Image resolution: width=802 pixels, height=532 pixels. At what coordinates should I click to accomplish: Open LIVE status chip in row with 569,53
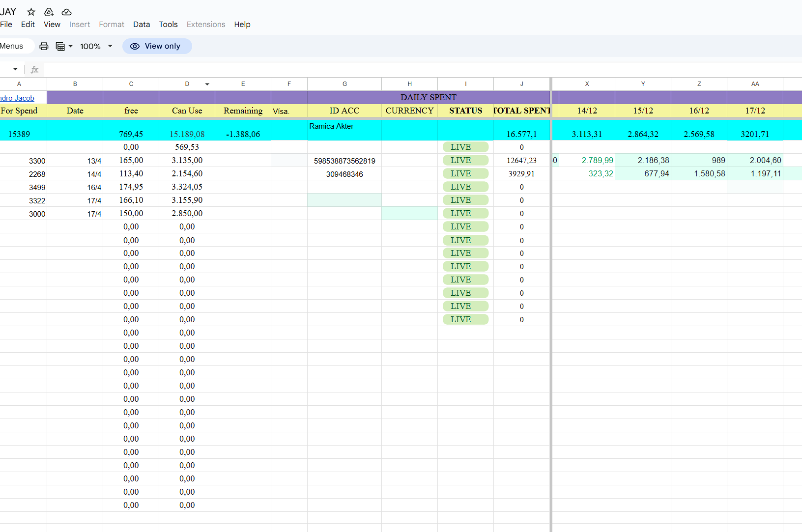tap(465, 147)
